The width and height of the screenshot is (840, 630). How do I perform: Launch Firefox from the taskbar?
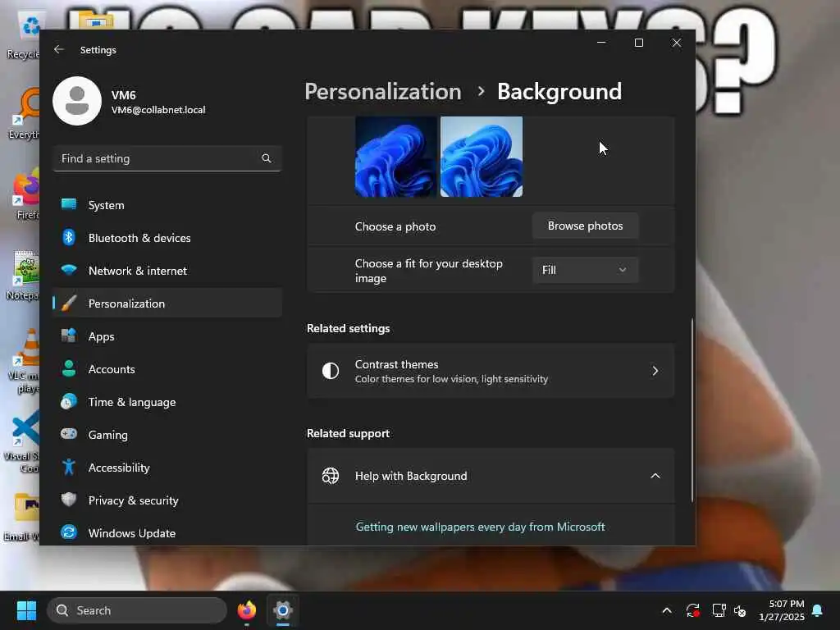pos(246,610)
